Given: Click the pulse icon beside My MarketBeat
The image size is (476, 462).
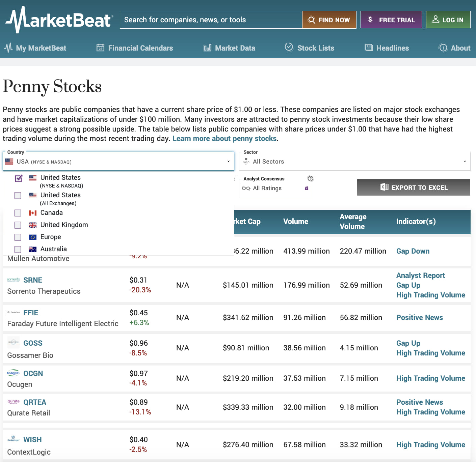Looking at the screenshot, I should pos(8,48).
